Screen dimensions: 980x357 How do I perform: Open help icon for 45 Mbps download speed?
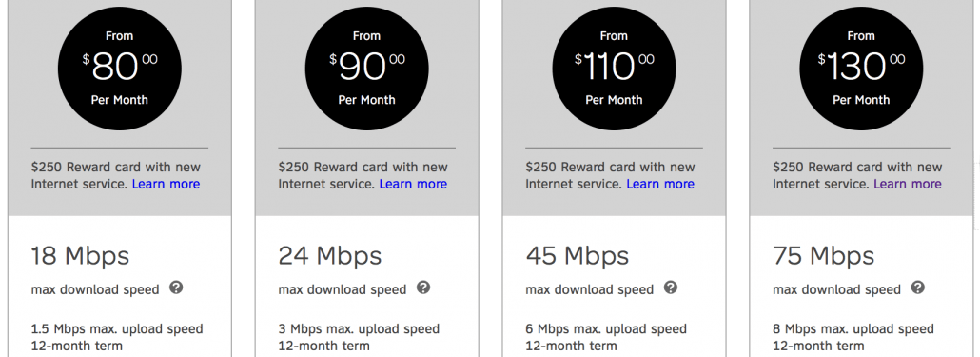coord(671,288)
